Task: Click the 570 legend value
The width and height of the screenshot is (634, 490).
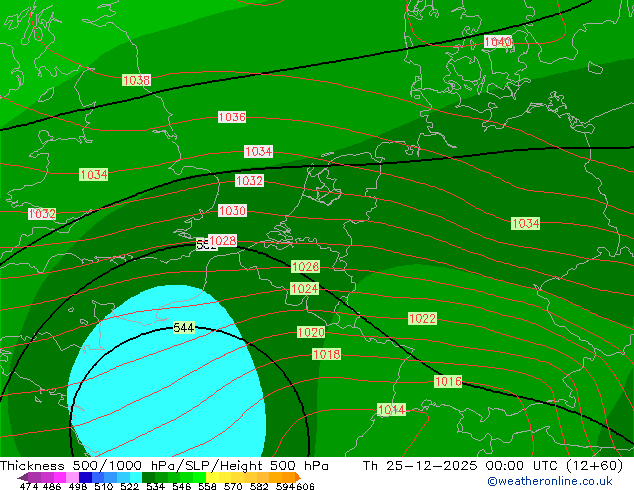Action: (x=233, y=486)
